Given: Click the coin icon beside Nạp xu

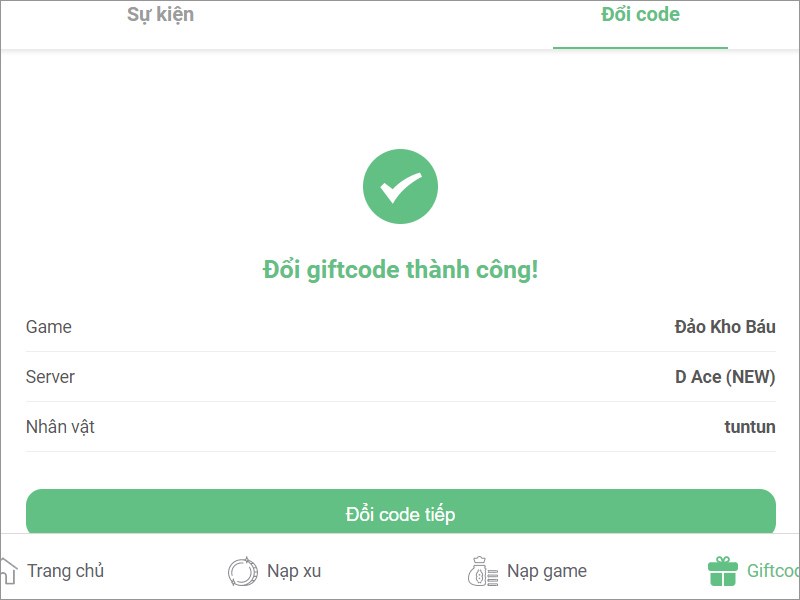Looking at the screenshot, I should point(242,571).
